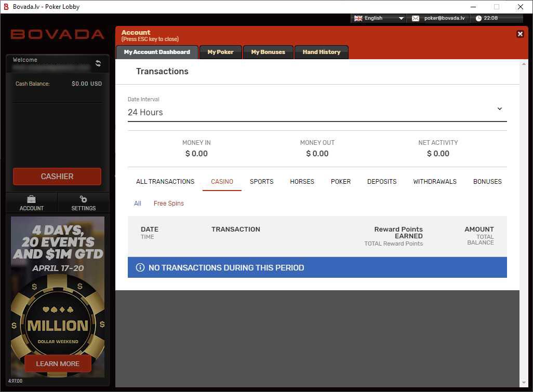The width and height of the screenshot is (533, 392).
Task: Click the CASHIER button
Action: pos(57,176)
